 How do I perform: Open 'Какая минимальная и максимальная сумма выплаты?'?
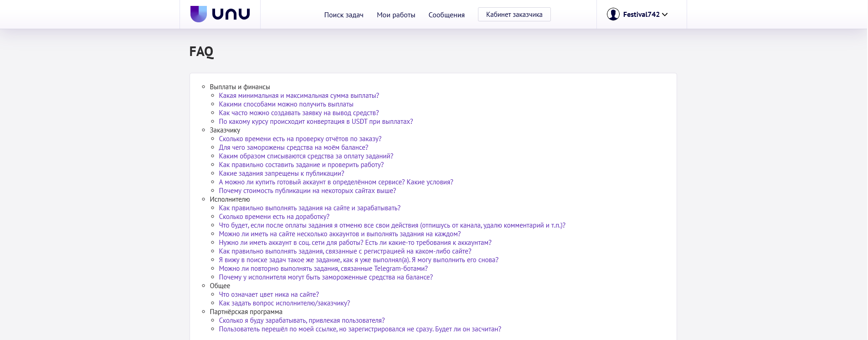(299, 96)
